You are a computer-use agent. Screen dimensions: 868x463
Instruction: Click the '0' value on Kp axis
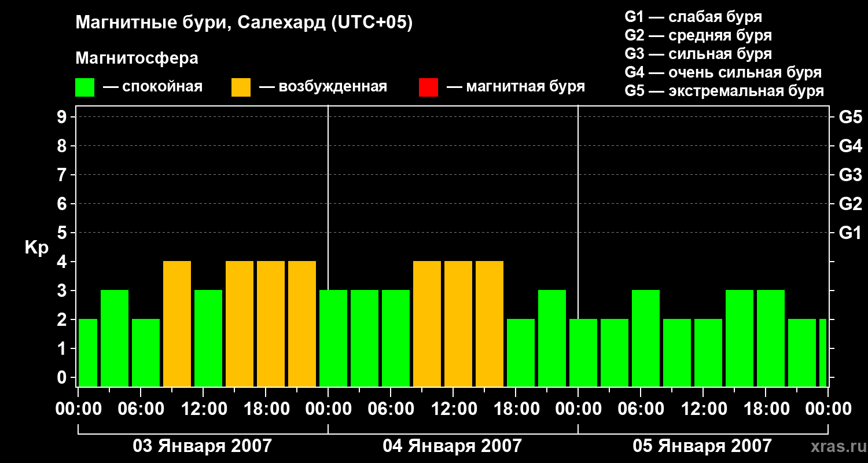pos(63,377)
